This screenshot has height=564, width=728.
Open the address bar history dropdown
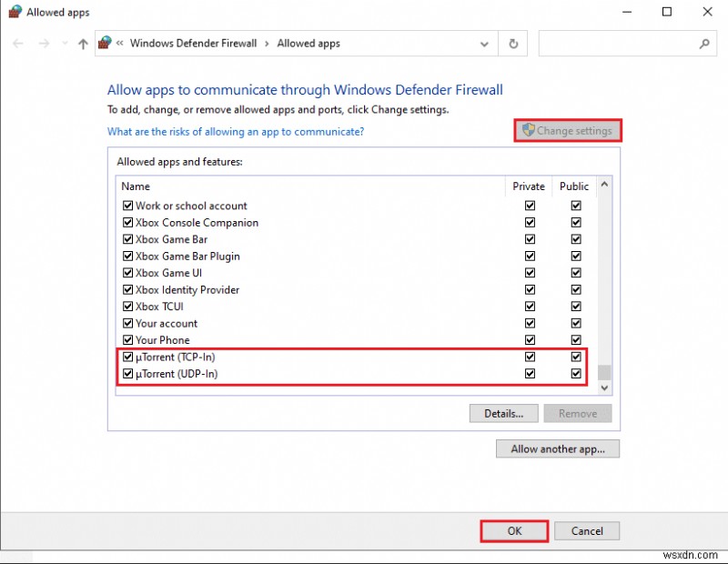point(484,43)
